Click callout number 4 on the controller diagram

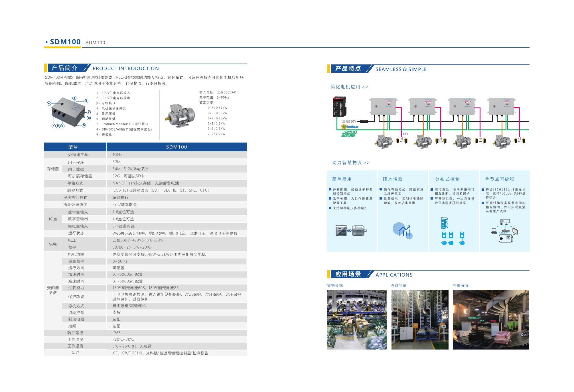(49, 103)
